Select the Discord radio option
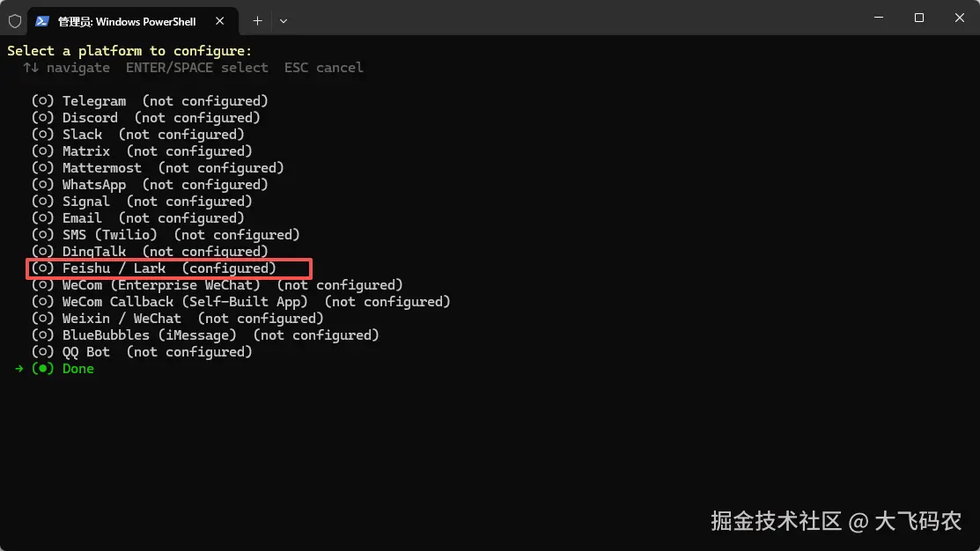The image size is (980, 551). (x=42, y=118)
